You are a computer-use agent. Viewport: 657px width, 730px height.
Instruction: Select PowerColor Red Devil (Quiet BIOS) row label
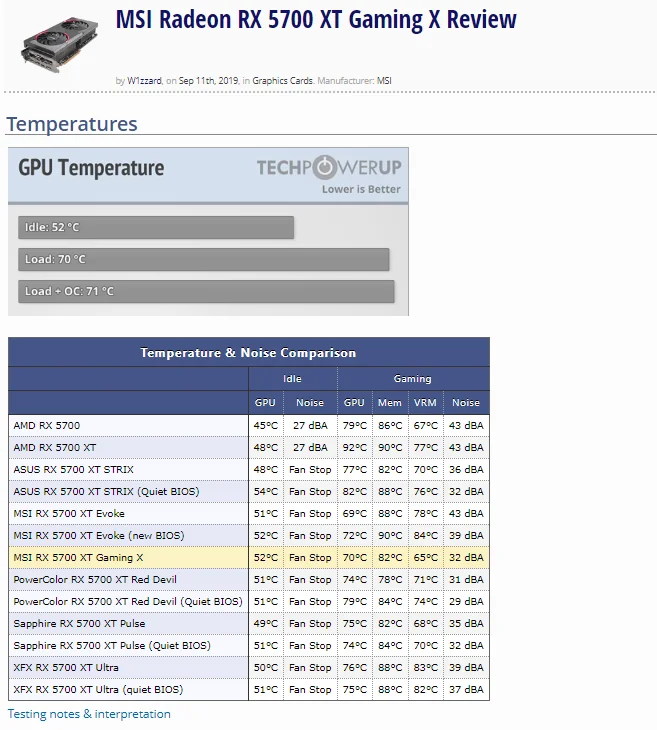[x=128, y=602]
